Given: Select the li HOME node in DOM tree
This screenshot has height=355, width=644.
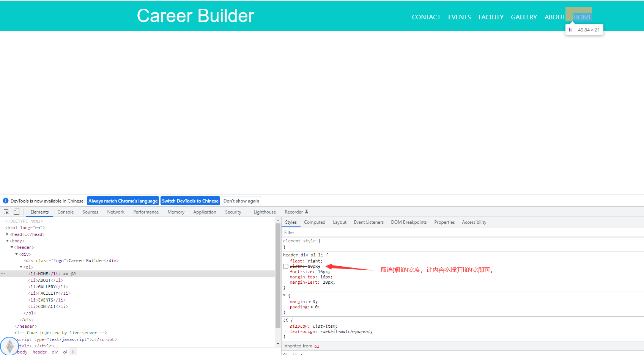Looking at the screenshot, I should point(44,274).
